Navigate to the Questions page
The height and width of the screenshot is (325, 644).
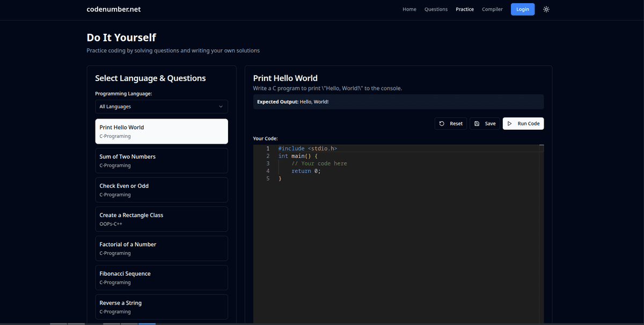(x=436, y=9)
